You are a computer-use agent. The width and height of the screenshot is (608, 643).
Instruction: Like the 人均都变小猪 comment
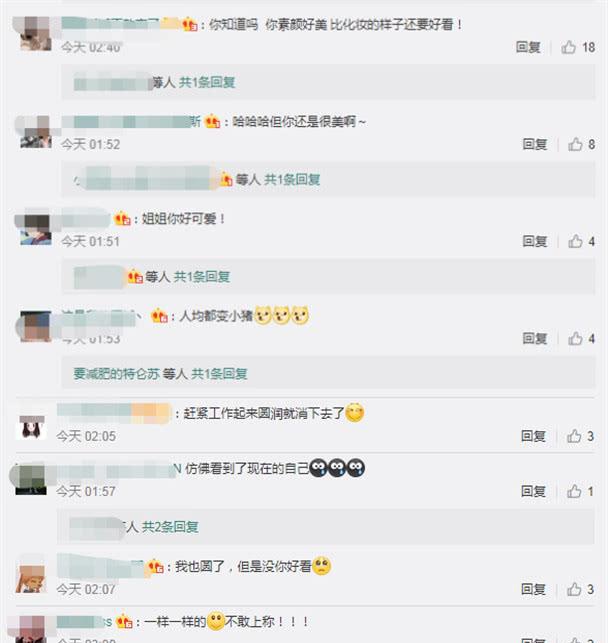tap(575, 338)
